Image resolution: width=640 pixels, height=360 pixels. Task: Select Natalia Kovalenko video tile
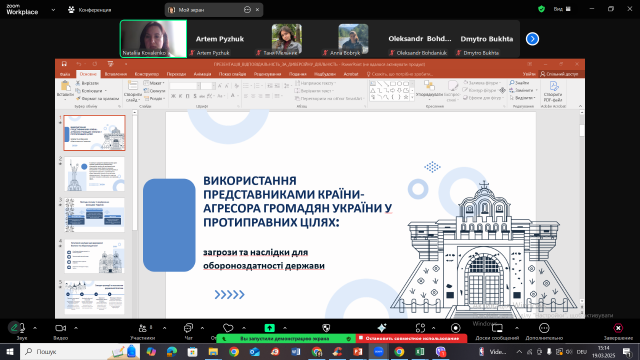click(153, 39)
